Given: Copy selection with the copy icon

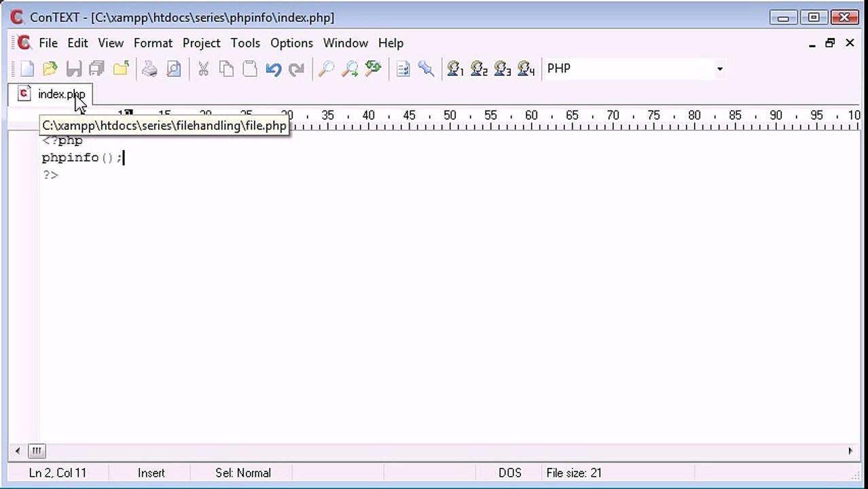Looking at the screenshot, I should (x=227, y=69).
